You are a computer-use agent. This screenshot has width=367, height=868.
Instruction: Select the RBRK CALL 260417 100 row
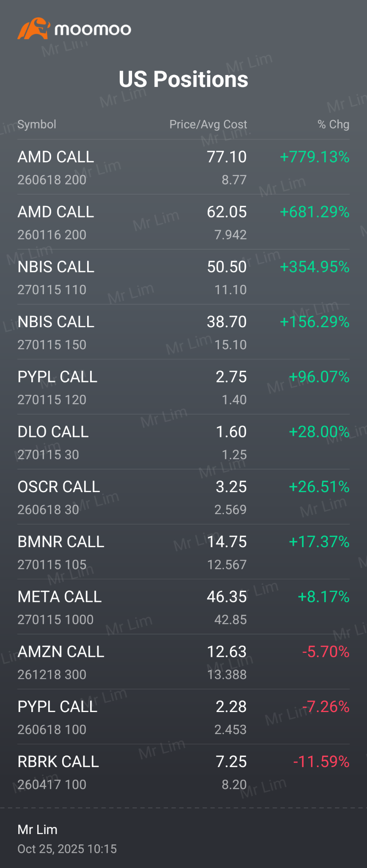click(183, 772)
